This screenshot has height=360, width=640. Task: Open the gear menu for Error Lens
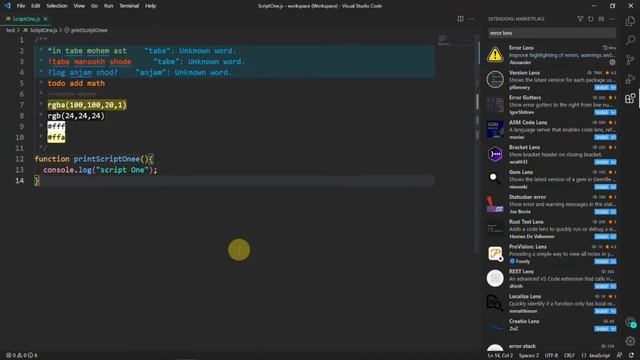coord(612,62)
